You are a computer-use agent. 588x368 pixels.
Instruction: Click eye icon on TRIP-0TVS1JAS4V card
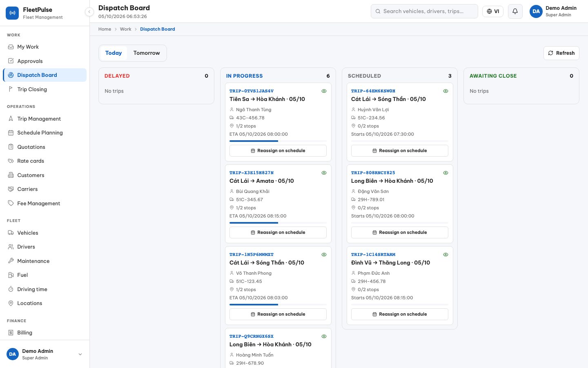tap(324, 91)
